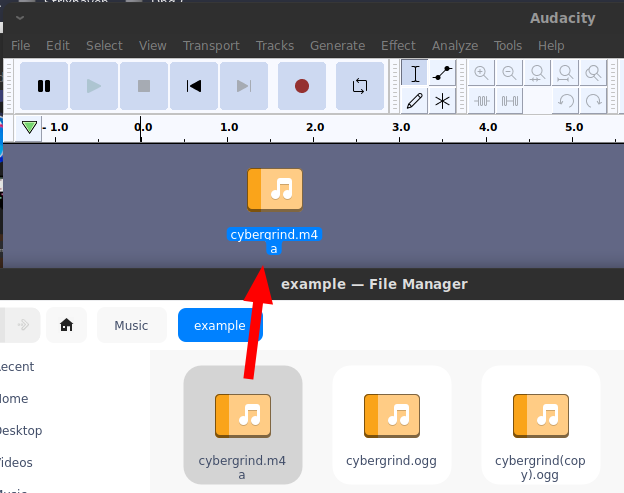
Task: Open the View menu
Action: tap(152, 46)
